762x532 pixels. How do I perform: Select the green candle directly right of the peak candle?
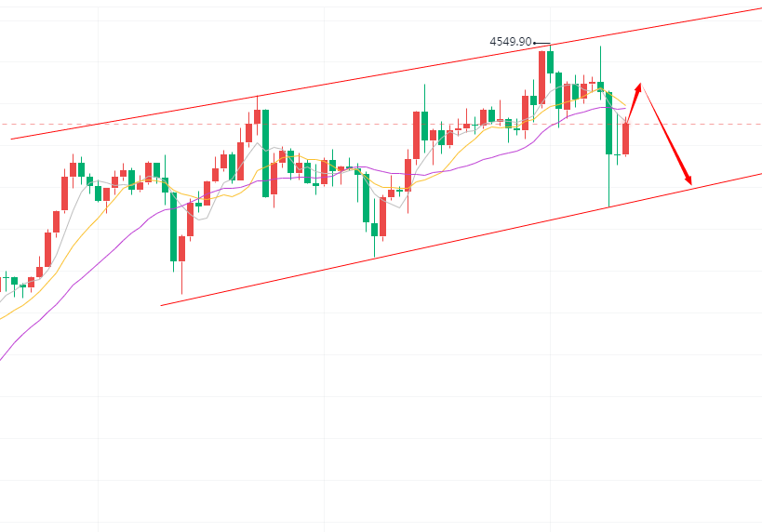(551, 61)
